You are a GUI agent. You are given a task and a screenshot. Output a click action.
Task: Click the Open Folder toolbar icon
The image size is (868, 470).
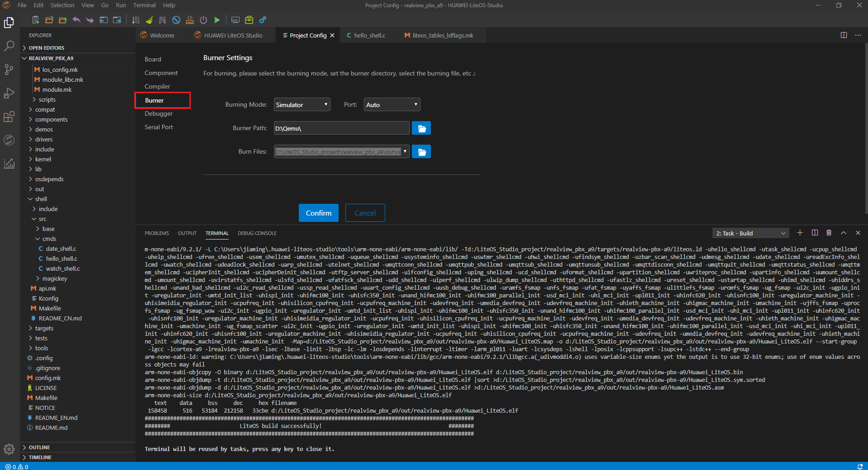click(49, 20)
